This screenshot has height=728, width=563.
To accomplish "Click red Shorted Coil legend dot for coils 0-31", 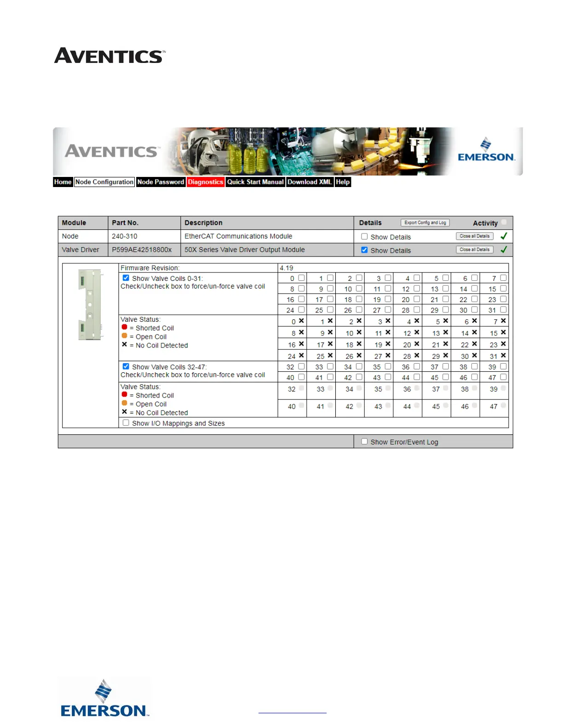I will [x=124, y=327].
